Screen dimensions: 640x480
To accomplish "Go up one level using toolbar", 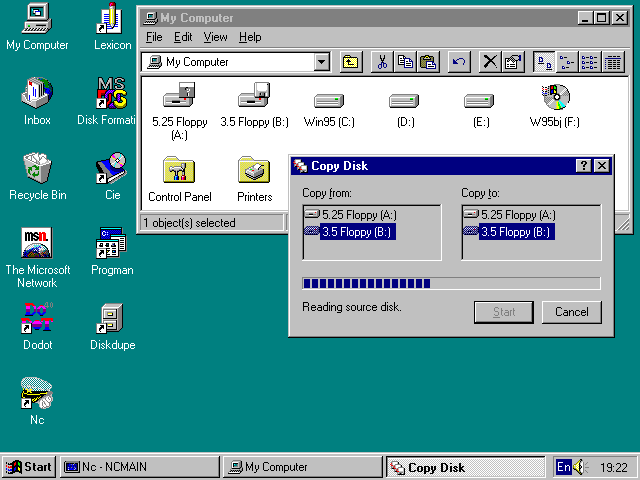I will pyautogui.click(x=351, y=62).
